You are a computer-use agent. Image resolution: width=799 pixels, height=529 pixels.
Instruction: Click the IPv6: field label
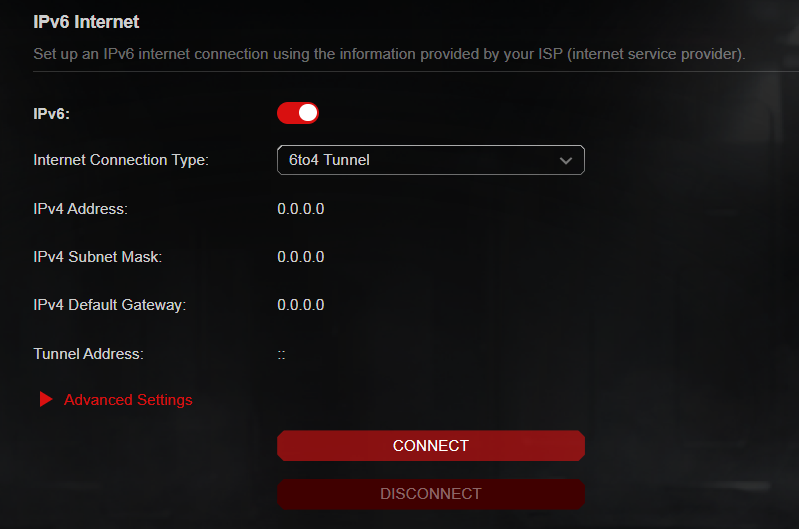tap(52, 113)
